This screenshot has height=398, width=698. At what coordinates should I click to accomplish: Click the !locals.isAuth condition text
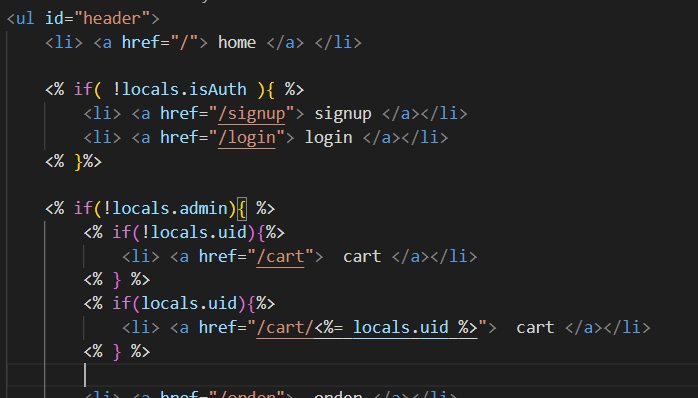click(179, 90)
